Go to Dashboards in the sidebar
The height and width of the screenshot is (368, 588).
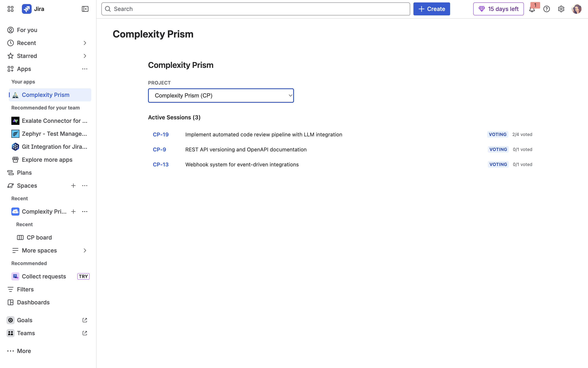click(x=33, y=302)
